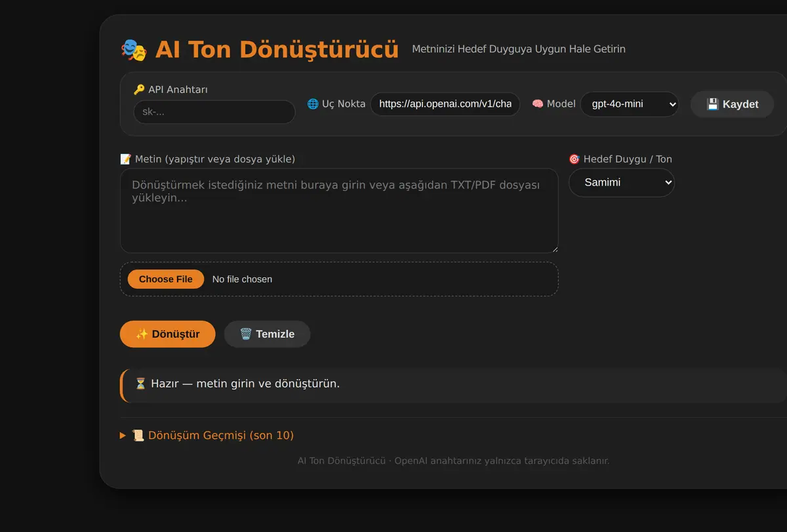
Task: Click the 'Hazır — metin girin ve dönüştürün.' status
Action: tap(245, 384)
